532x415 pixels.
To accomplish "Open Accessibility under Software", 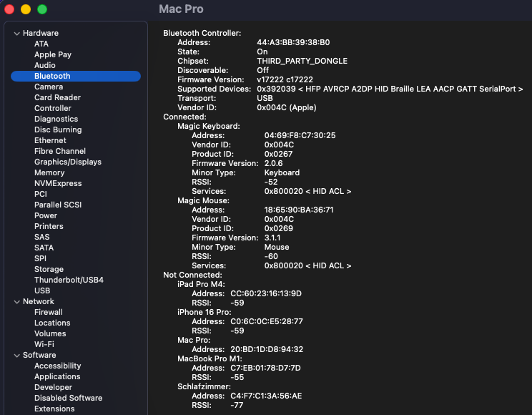I will click(58, 366).
